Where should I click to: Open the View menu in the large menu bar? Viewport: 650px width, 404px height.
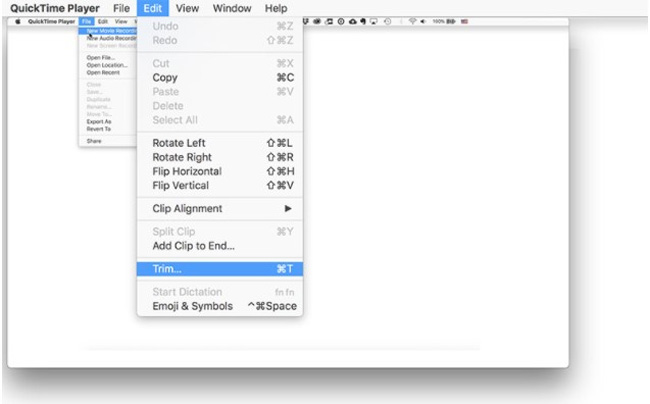coord(187,8)
